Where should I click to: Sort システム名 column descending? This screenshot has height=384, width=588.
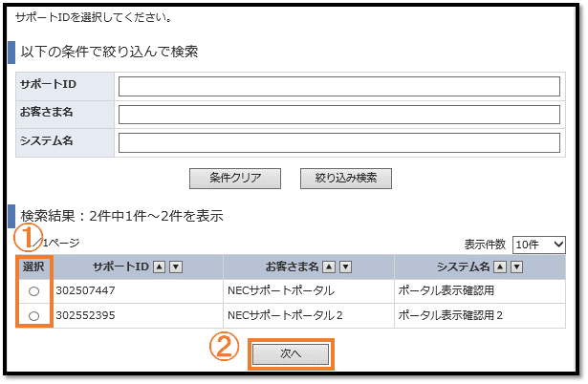pyautogui.click(x=515, y=267)
